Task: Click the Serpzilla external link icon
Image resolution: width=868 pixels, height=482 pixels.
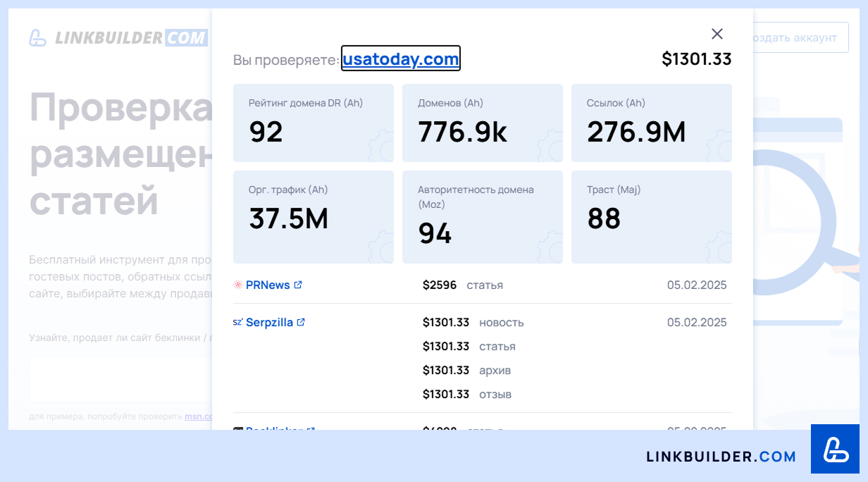Action: 301,322
